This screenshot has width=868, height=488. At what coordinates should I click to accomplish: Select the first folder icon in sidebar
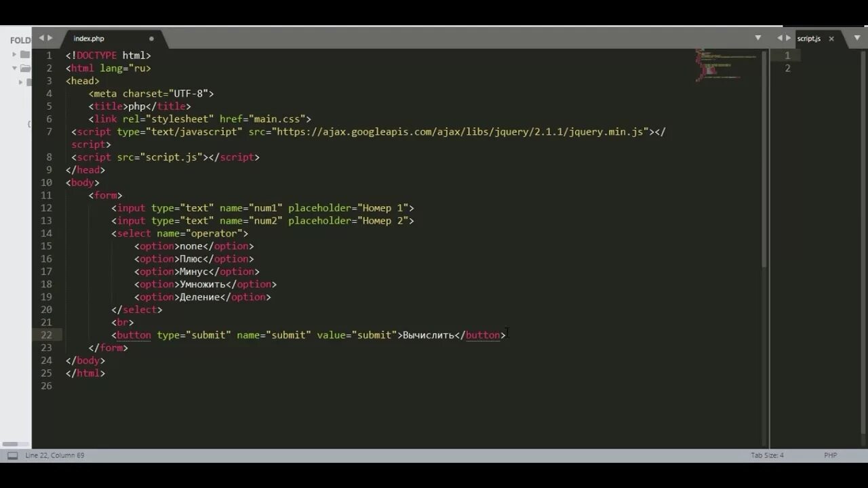click(25, 54)
